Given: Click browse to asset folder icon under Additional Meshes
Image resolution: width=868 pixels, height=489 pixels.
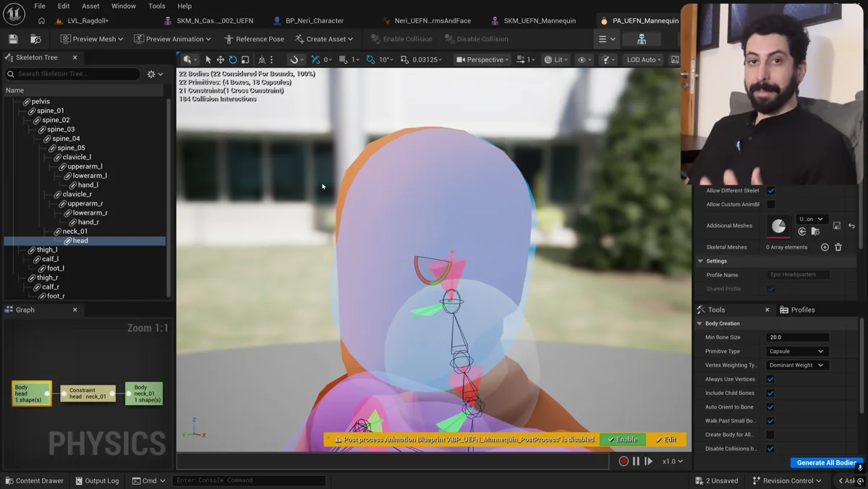Looking at the screenshot, I should (x=815, y=231).
